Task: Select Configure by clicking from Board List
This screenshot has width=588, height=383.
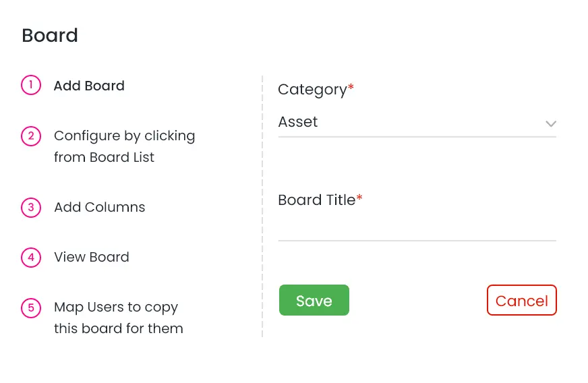Action: 124,146
